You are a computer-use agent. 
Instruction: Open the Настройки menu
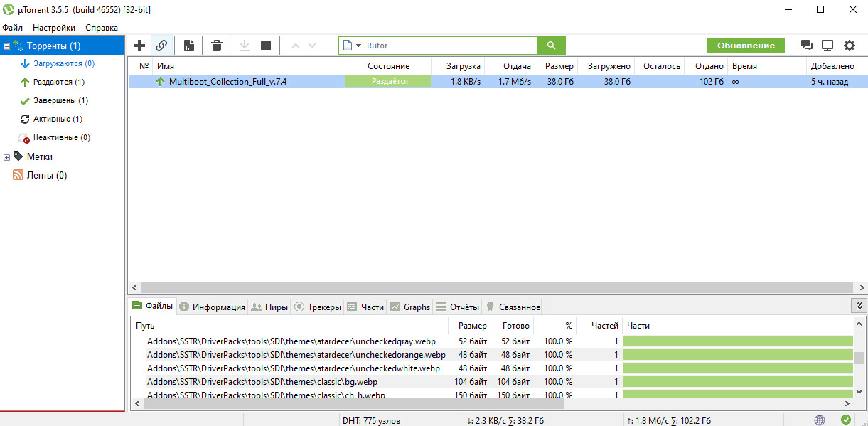pos(54,28)
